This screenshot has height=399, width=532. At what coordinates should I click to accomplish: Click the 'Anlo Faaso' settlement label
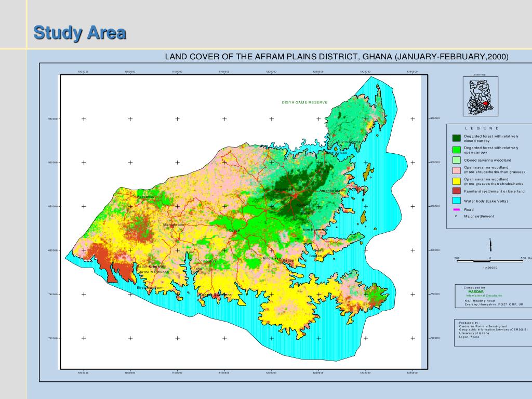[272, 258]
